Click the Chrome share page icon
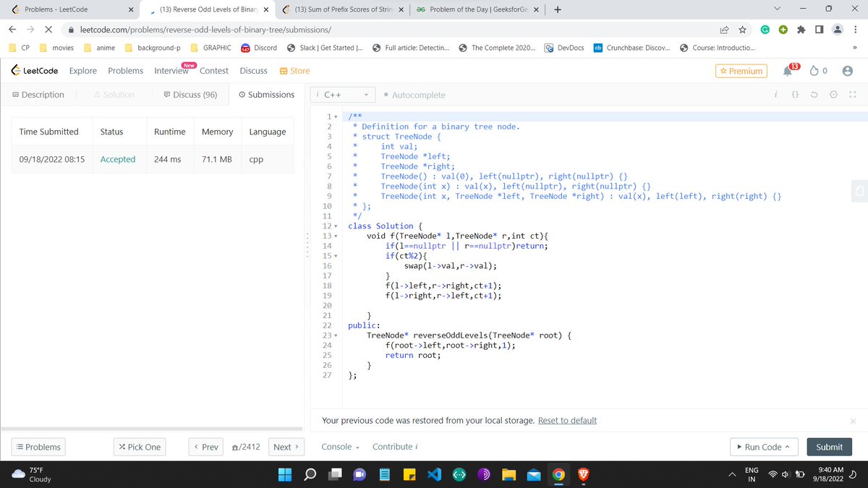The height and width of the screenshot is (488, 868). coord(723,30)
